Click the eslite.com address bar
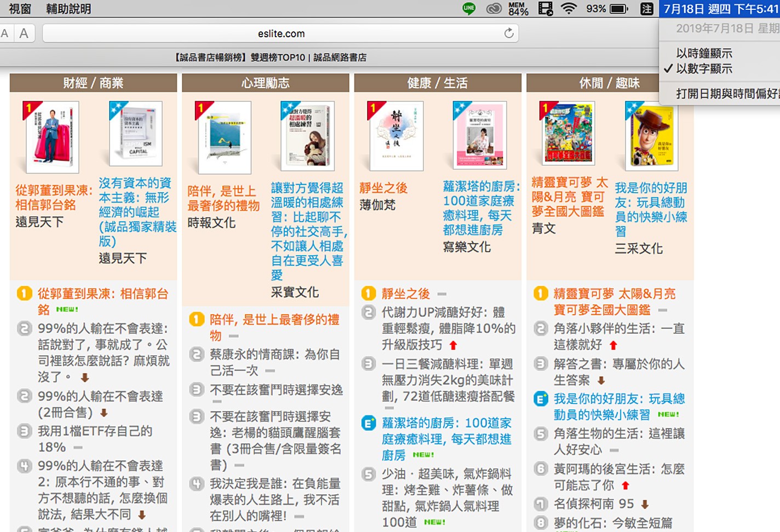 280,33
